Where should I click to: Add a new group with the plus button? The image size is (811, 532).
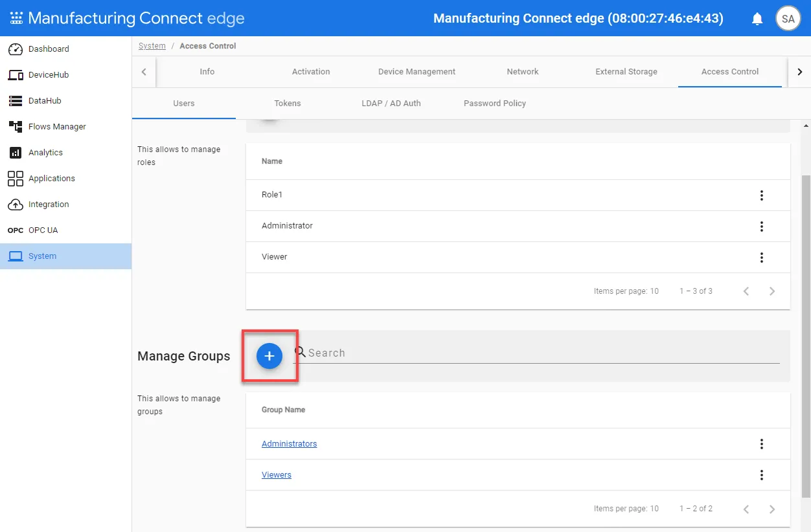[x=269, y=356]
